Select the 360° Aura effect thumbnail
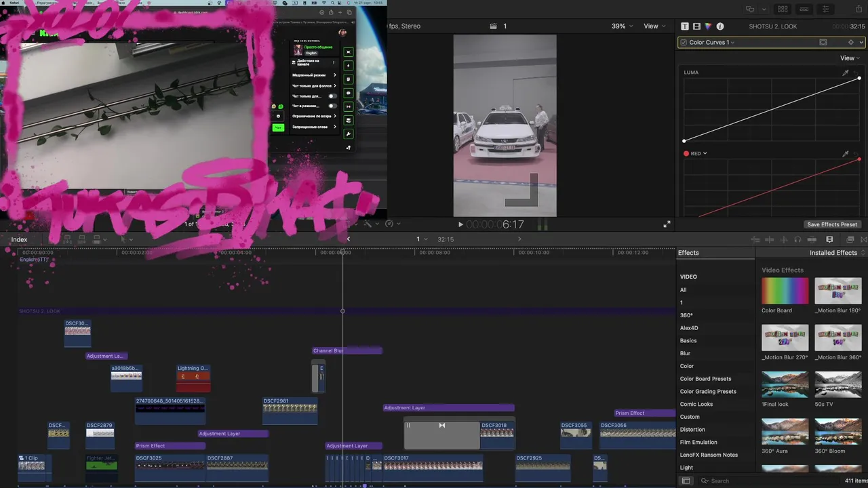 (x=785, y=431)
